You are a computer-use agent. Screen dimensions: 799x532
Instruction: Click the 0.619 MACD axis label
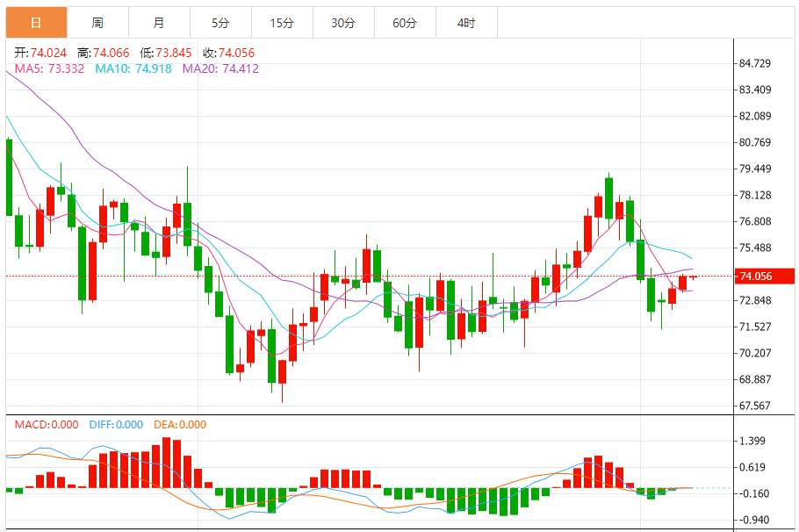752,467
